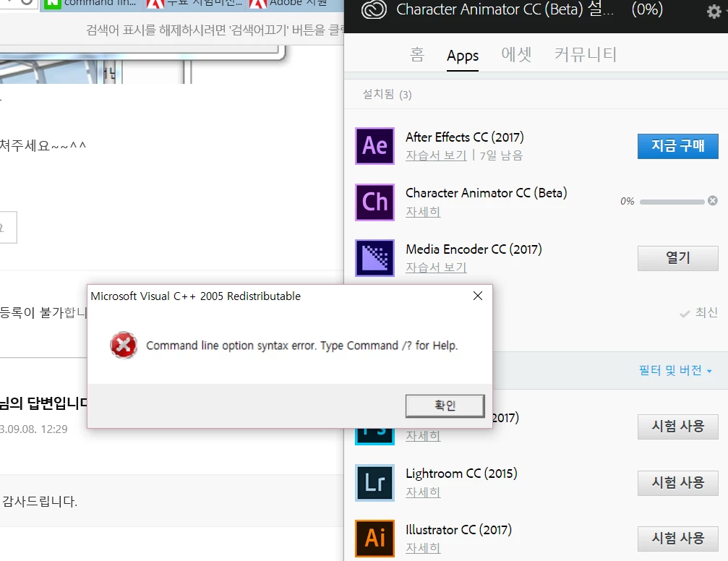The height and width of the screenshot is (561, 728).
Task: Click the After Effects CC app icon
Action: [x=374, y=146]
